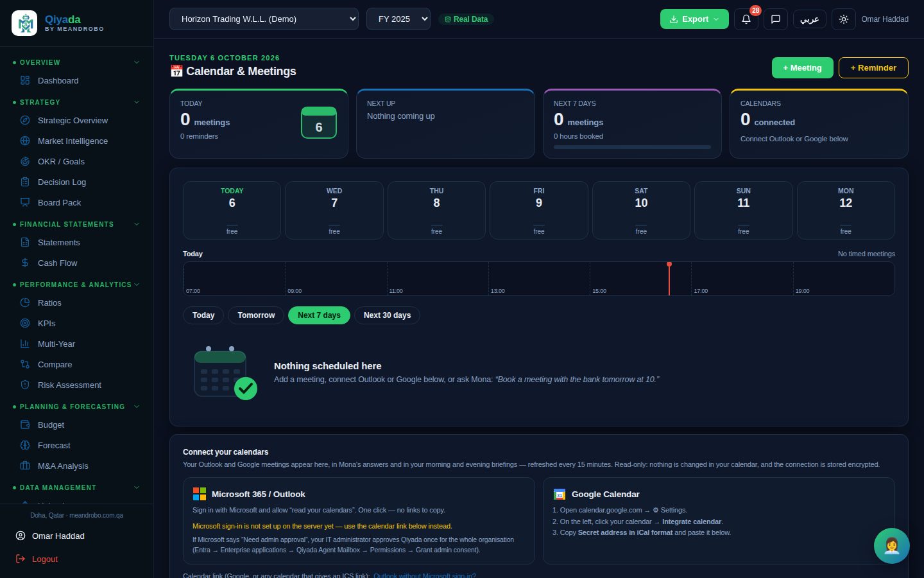Open the chat messages icon in header
This screenshot has width=924, height=578.
[775, 19]
